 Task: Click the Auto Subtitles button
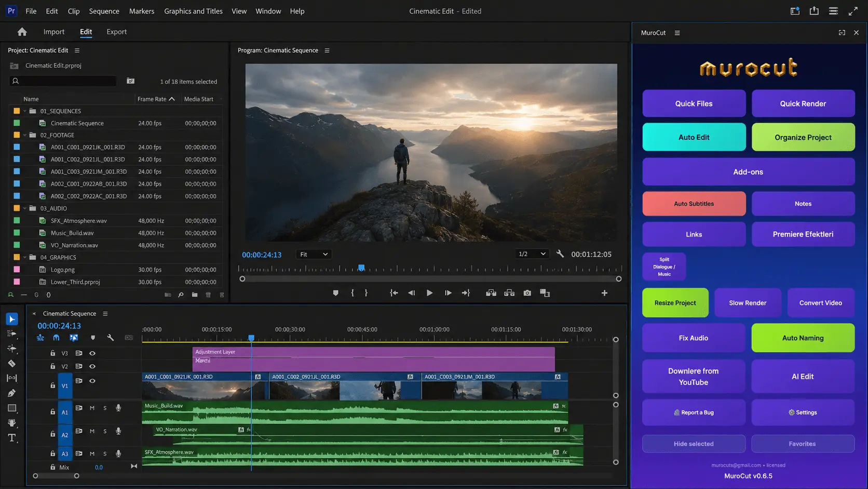pos(694,204)
